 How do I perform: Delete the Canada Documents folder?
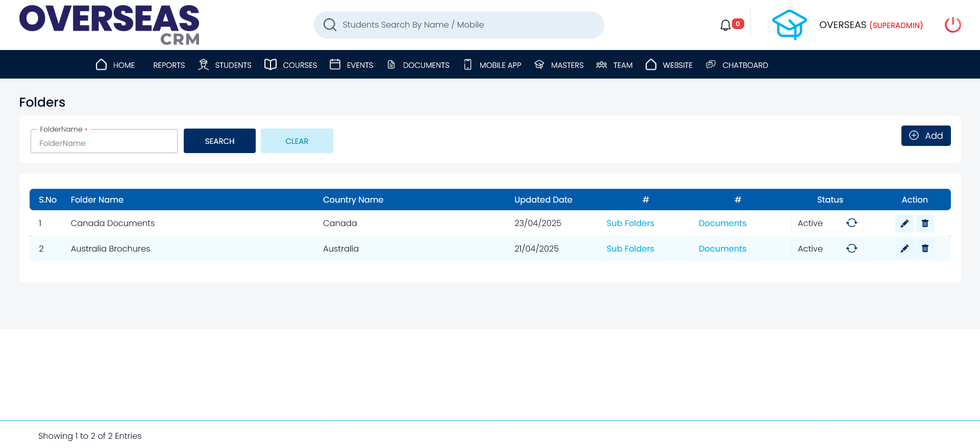(x=925, y=223)
